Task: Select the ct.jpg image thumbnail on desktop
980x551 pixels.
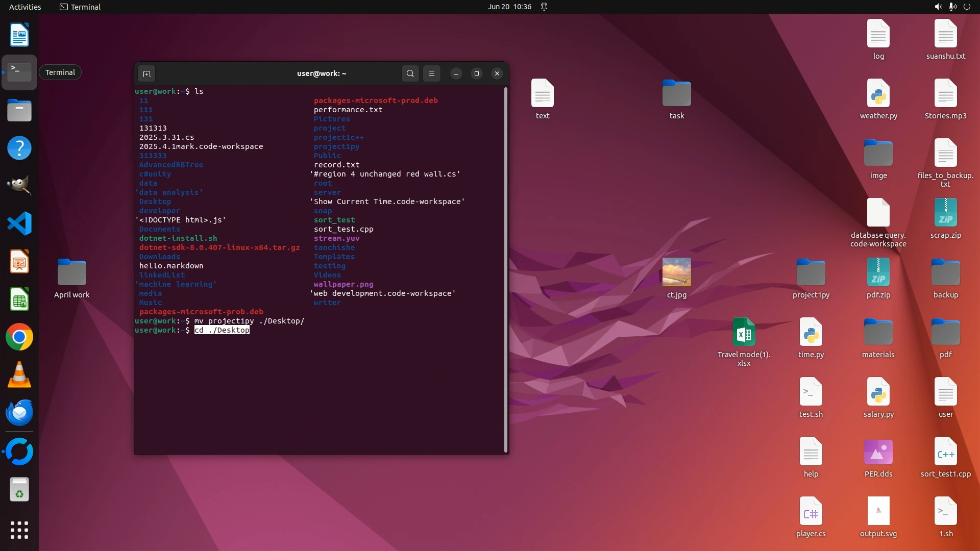Action: (676, 272)
